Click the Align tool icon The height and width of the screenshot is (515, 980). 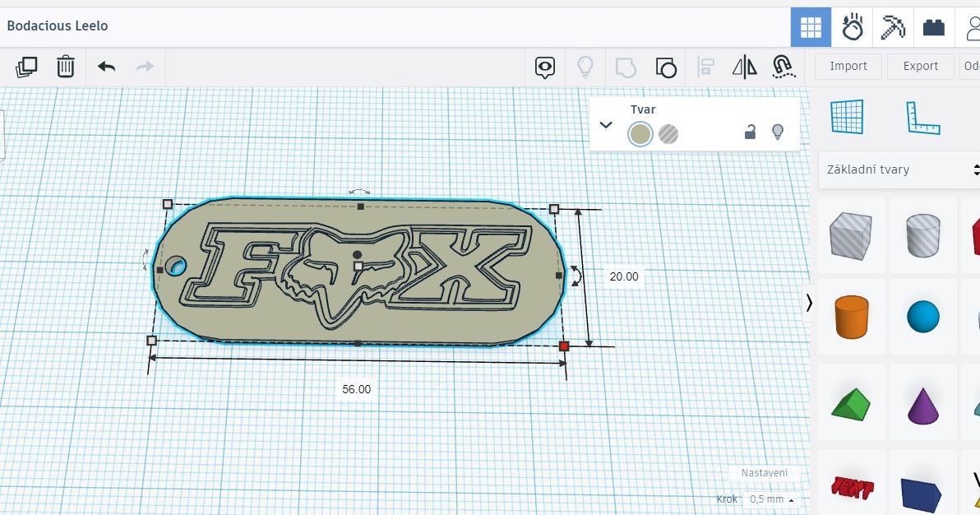[706, 67]
